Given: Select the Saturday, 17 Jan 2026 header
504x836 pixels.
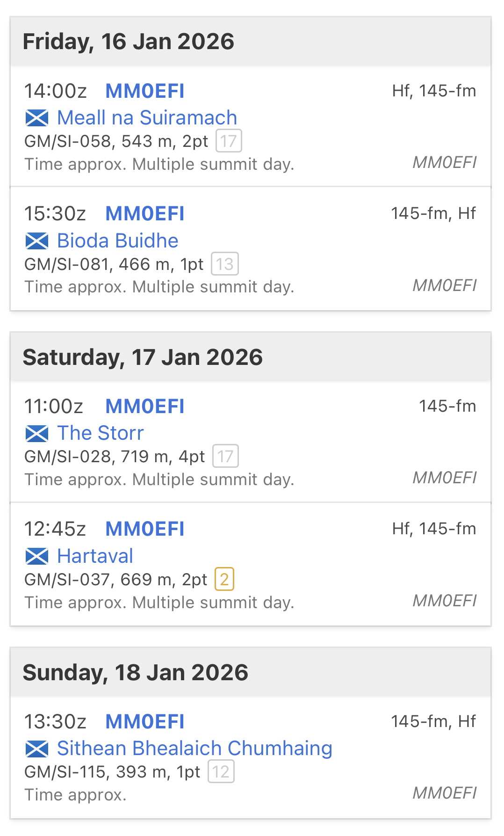Looking at the screenshot, I should pos(143,357).
